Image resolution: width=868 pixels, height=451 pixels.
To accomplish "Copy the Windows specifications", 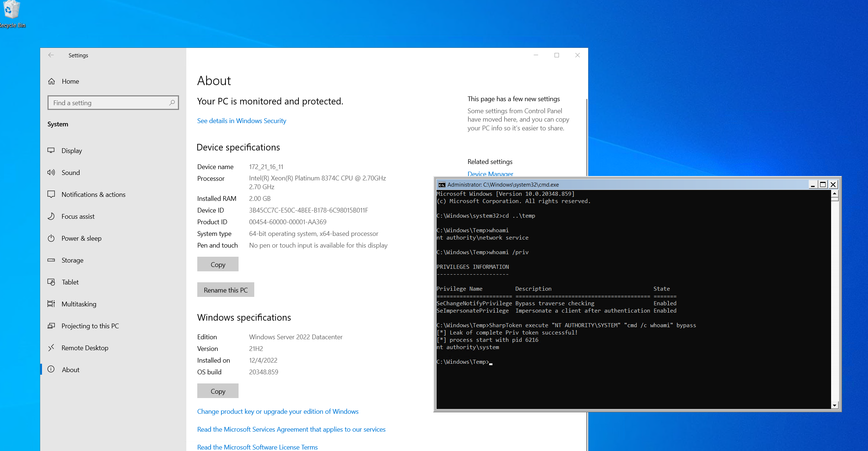I will click(x=218, y=391).
